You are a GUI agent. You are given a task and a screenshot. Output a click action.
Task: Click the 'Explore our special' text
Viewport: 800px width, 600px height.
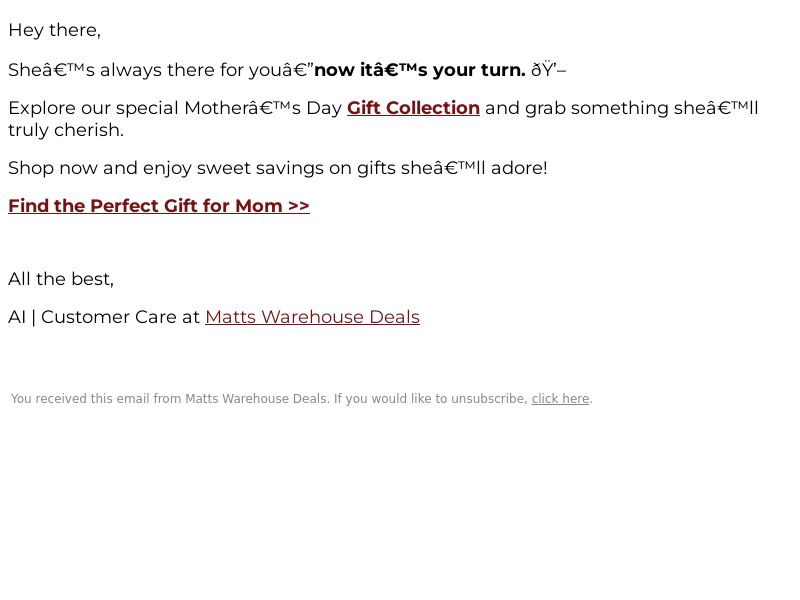click(93, 108)
